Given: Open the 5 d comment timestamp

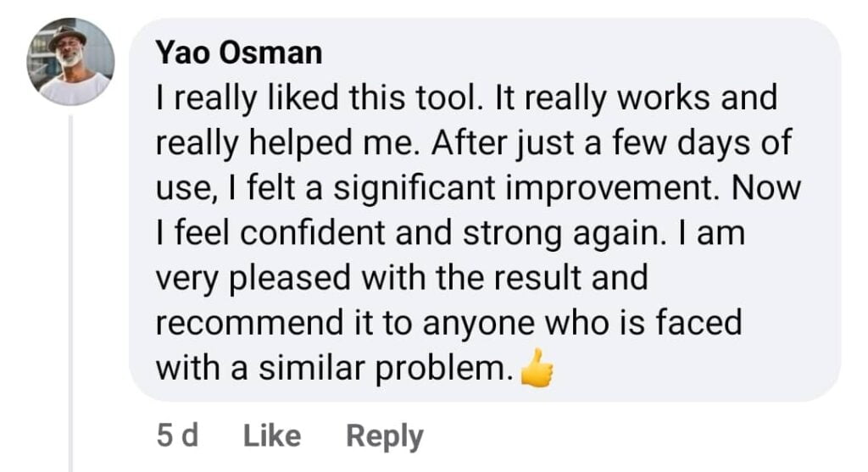Looking at the screenshot, I should (x=177, y=436).
